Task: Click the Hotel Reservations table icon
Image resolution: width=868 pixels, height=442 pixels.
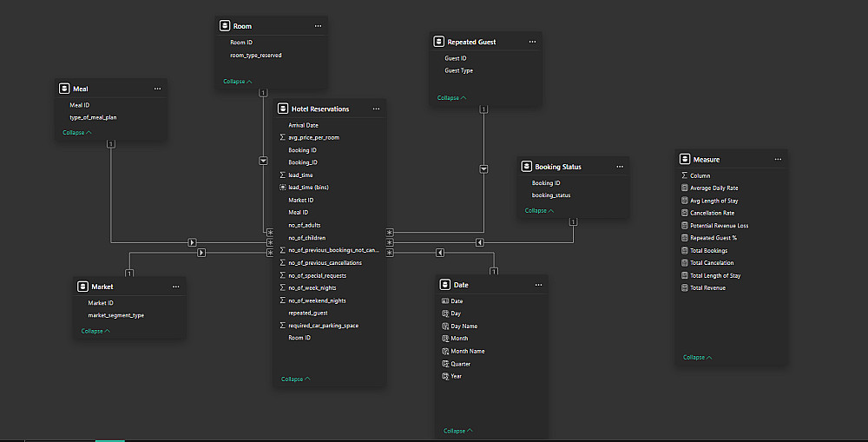Action: pyautogui.click(x=284, y=109)
